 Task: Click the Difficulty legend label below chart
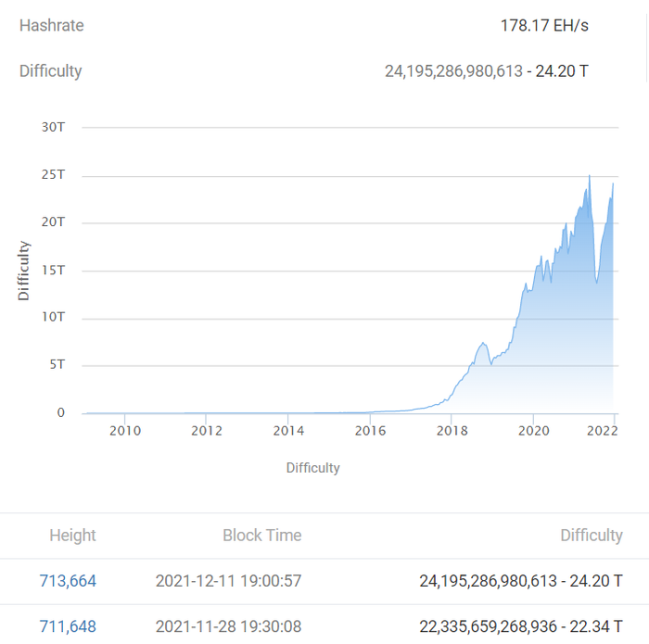point(312,468)
